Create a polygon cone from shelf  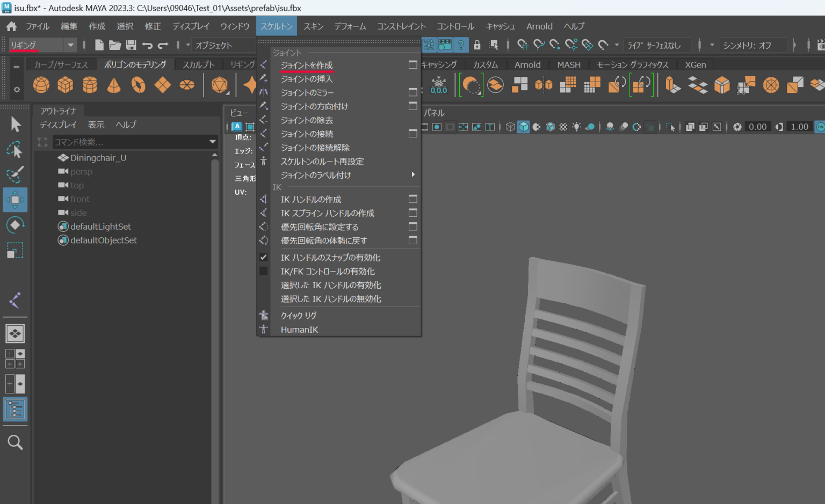tap(114, 85)
